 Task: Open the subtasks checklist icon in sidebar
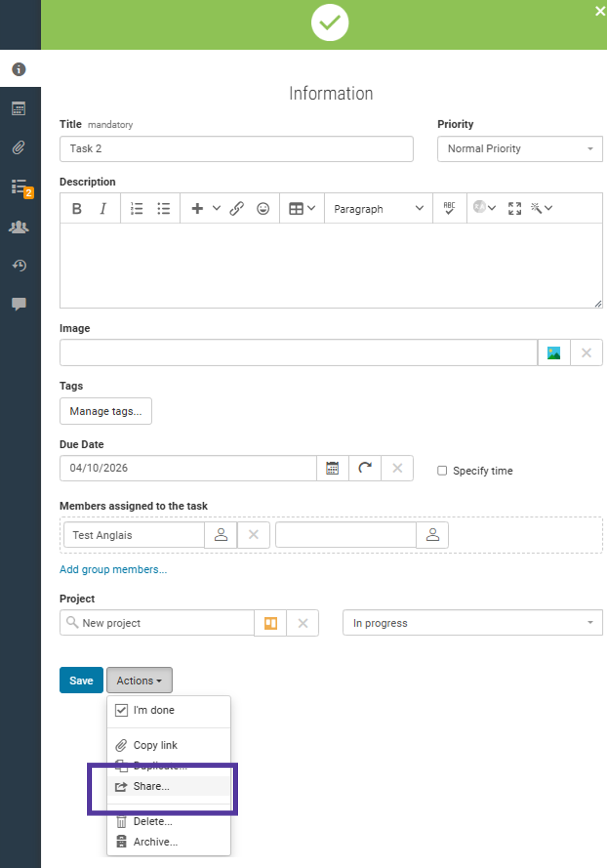tap(20, 188)
